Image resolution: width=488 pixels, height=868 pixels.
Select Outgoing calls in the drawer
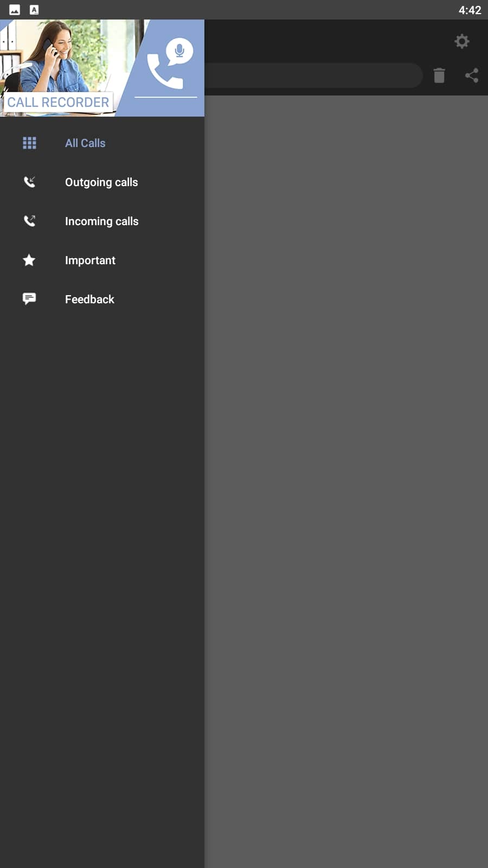point(102,182)
